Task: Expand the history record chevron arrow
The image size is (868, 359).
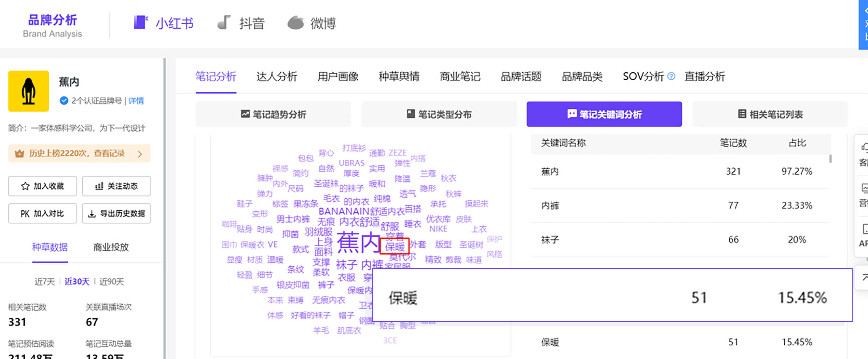Action: 140,154
